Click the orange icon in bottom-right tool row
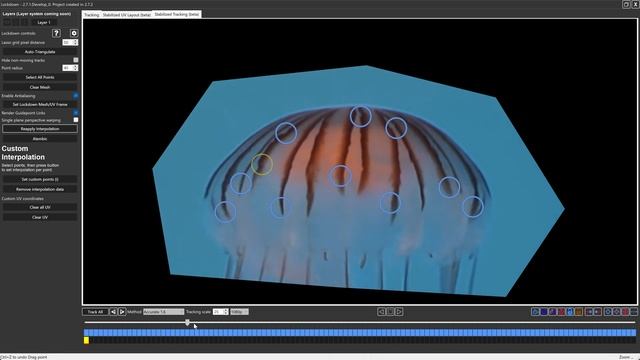 click(x=579, y=312)
